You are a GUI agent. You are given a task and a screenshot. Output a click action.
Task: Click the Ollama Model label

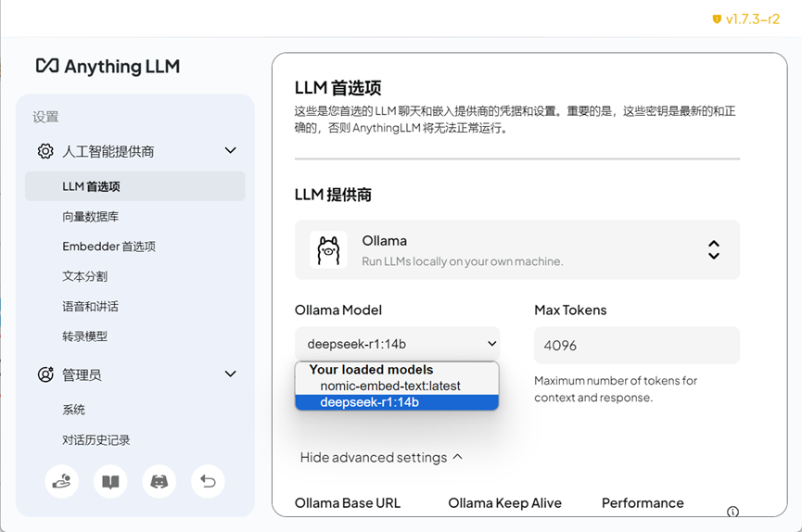pos(338,310)
